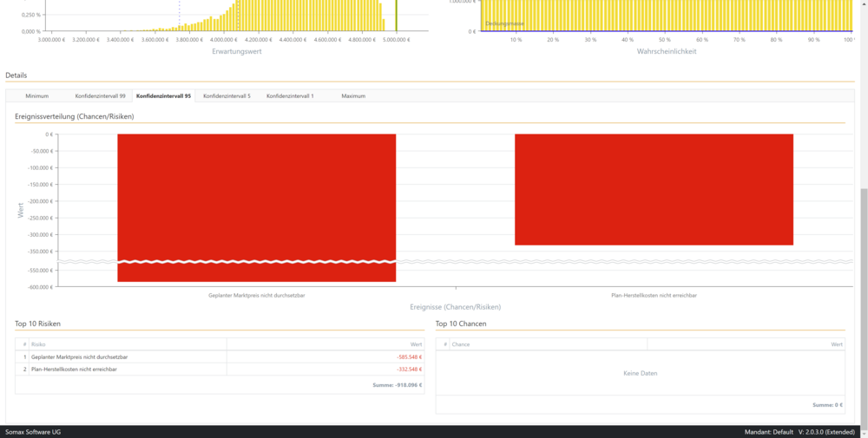
Task: Open the Konfidenzintervall 1 tab
Action: click(290, 96)
